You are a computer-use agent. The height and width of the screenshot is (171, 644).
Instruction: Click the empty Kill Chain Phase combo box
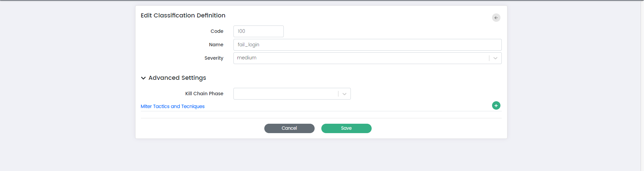[x=285, y=94]
